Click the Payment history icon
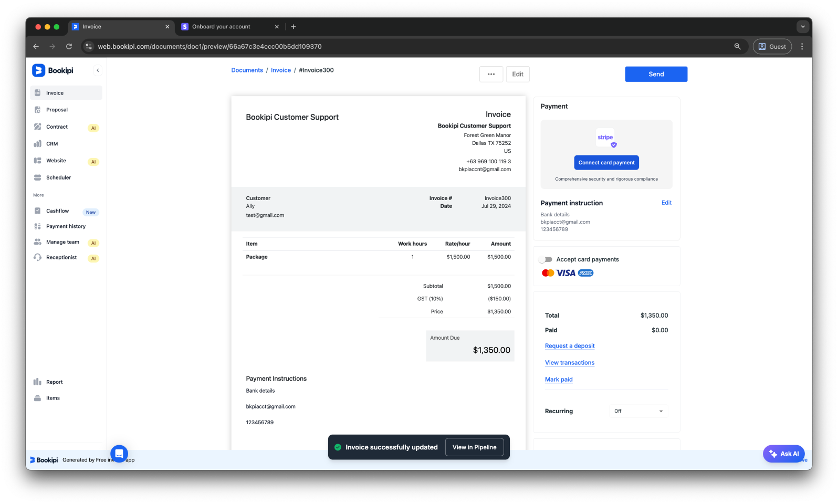The image size is (838, 504). click(37, 226)
